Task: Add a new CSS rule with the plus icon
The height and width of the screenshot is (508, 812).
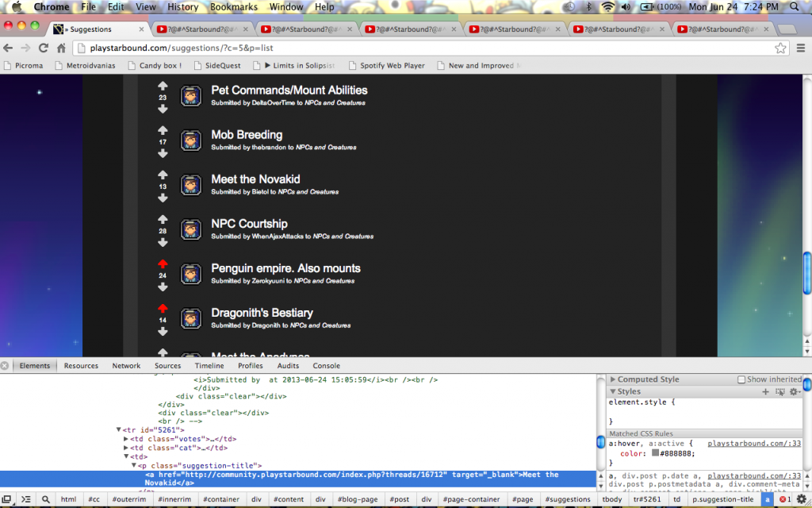Action: pyautogui.click(x=765, y=391)
